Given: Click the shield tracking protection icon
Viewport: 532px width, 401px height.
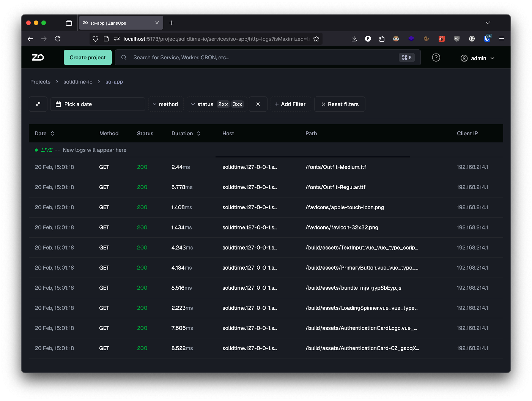Looking at the screenshot, I should click(96, 39).
